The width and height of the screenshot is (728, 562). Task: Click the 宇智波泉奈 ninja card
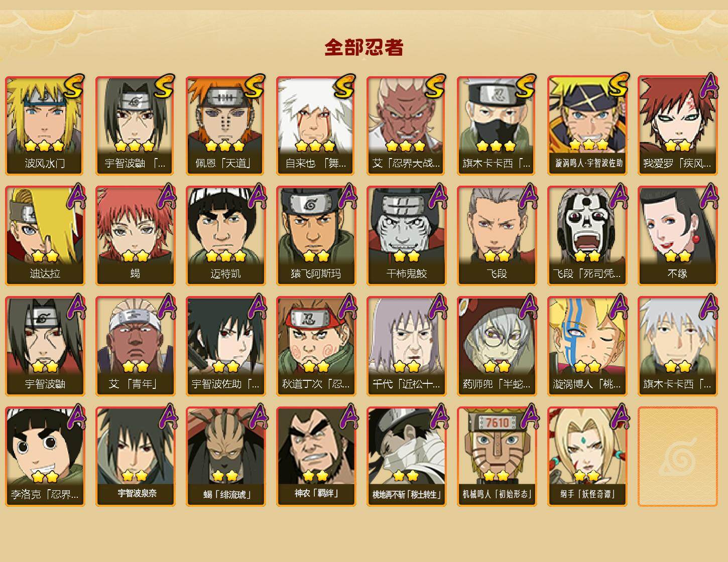[136, 457]
